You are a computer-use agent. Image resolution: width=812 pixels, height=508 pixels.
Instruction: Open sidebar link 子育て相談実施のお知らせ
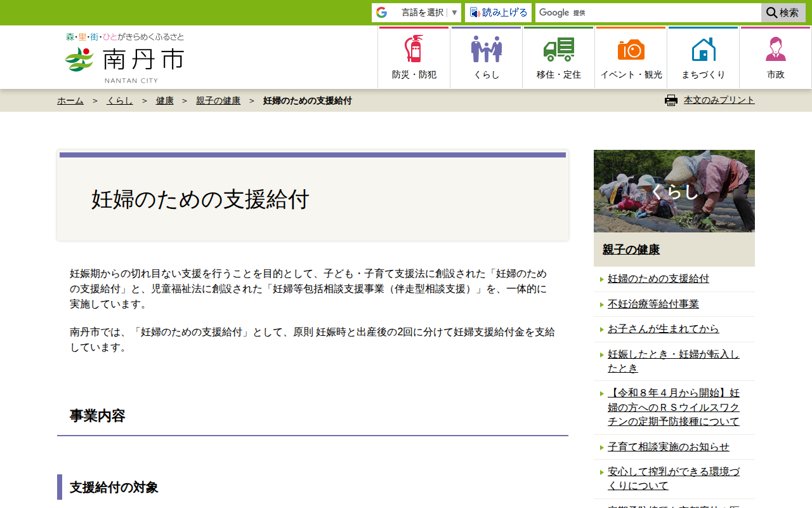(669, 447)
